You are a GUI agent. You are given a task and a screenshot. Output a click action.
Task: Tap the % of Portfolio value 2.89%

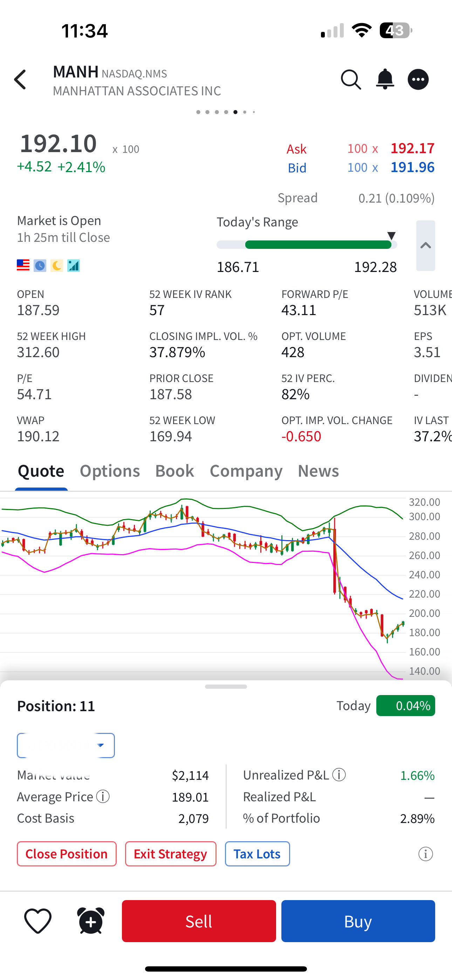pos(417,818)
